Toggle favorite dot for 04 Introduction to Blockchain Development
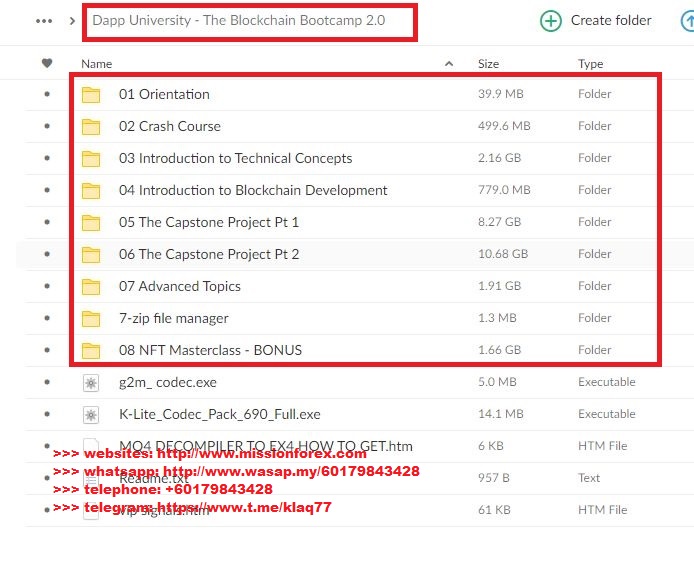This screenshot has height=561, width=694. tap(47, 190)
